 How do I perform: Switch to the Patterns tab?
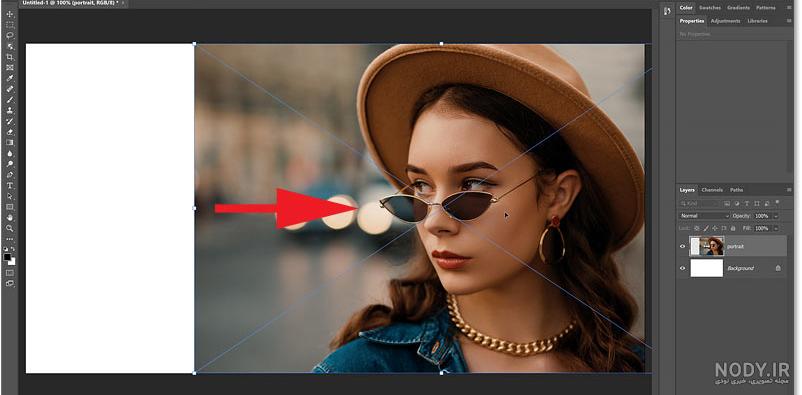(x=765, y=8)
